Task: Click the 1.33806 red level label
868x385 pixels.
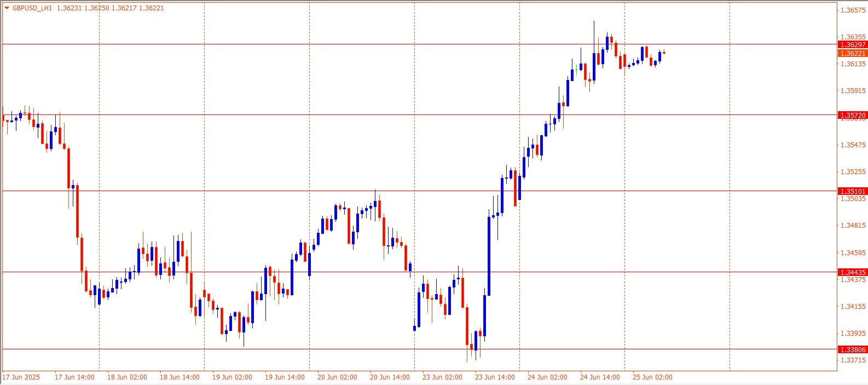Action: (x=853, y=349)
